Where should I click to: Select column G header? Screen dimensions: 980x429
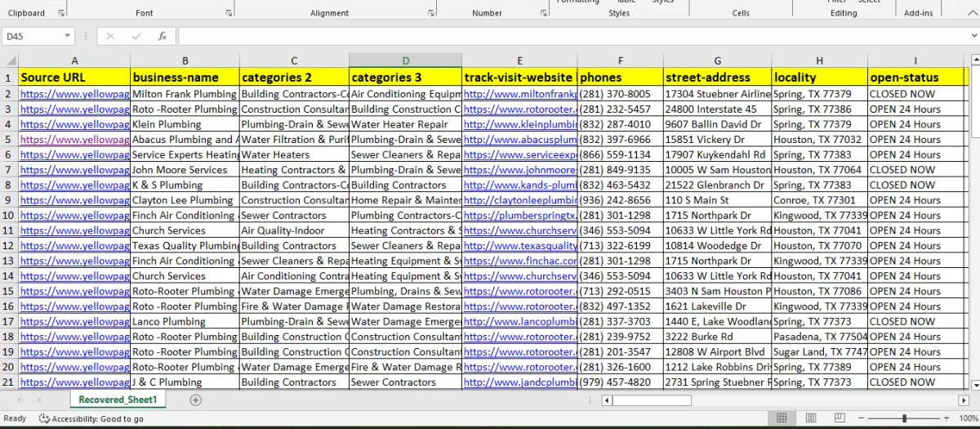point(718,61)
